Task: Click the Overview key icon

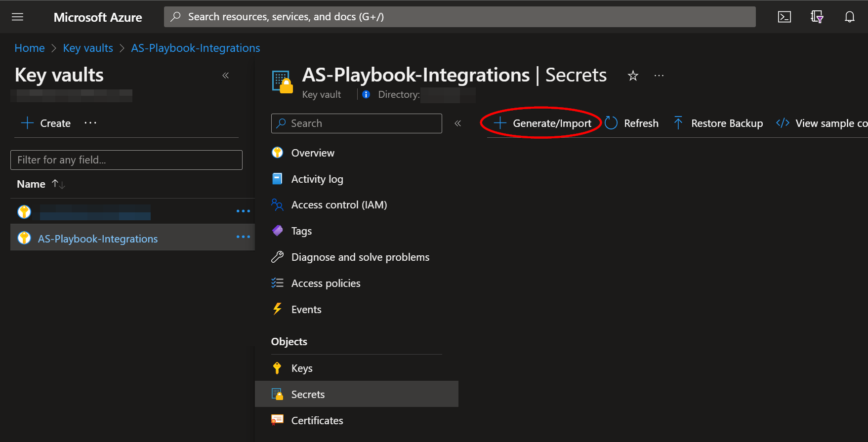Action: [x=278, y=153]
